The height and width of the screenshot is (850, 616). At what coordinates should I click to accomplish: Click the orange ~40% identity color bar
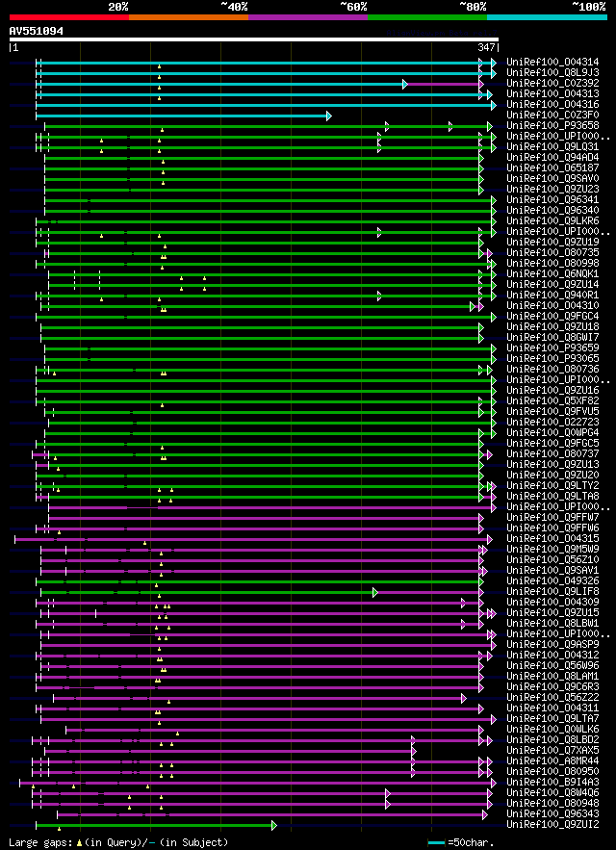pyautogui.click(x=189, y=17)
